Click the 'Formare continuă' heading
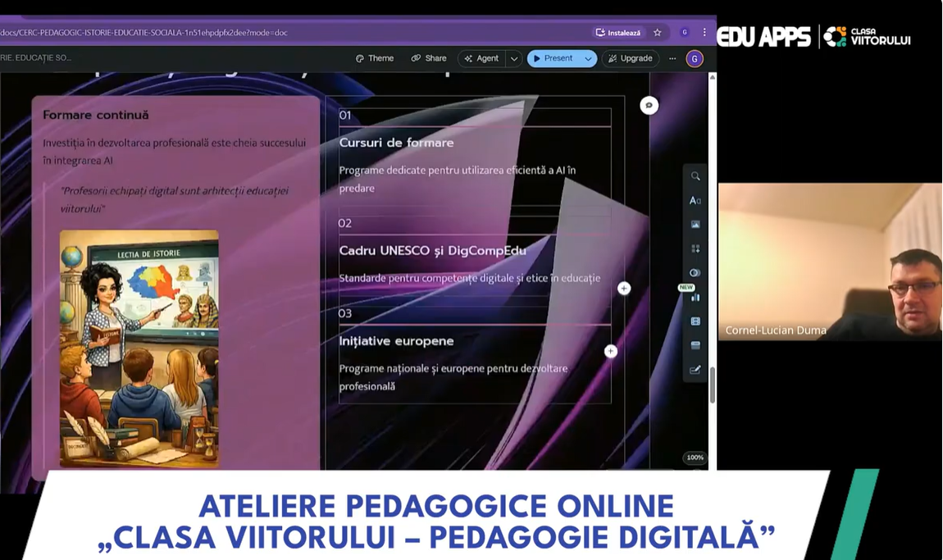943x560 pixels. (96, 115)
